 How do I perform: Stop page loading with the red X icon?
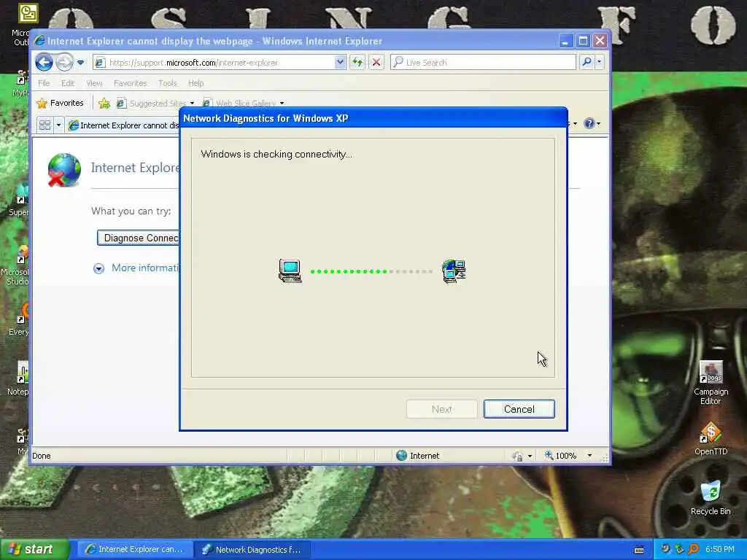click(x=376, y=63)
